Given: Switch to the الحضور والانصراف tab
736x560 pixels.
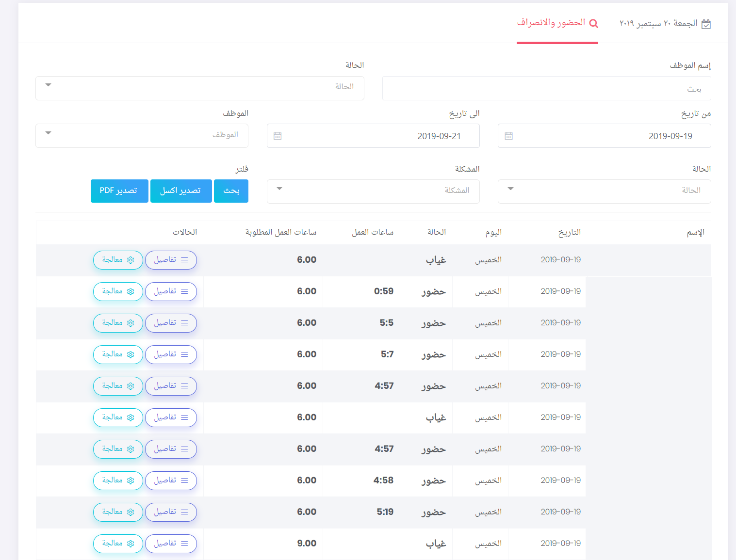Looking at the screenshot, I should click(557, 23).
